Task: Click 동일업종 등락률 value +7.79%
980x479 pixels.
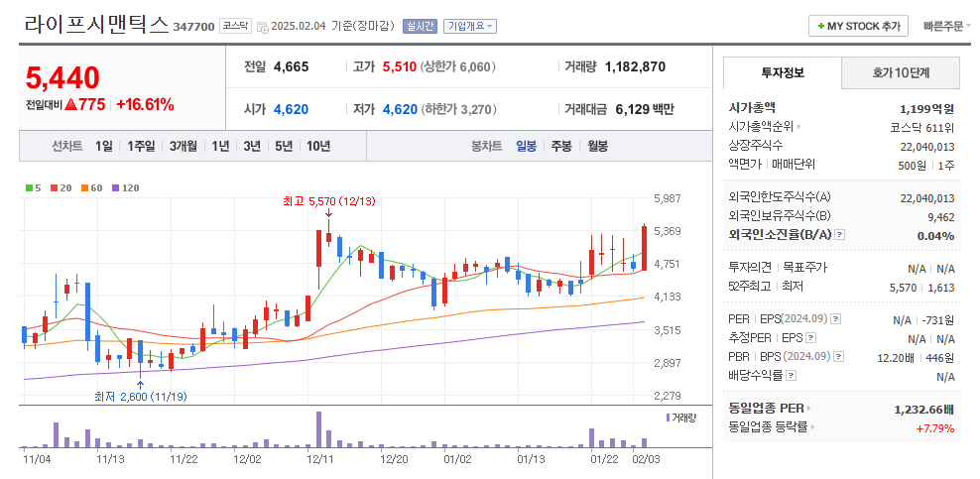Action: click(935, 428)
